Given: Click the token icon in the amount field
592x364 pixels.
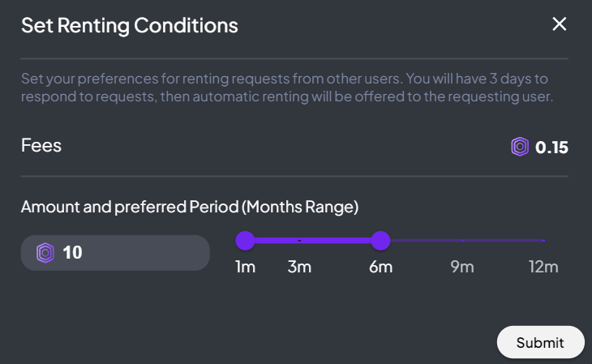Looking at the screenshot, I should pos(45,253).
